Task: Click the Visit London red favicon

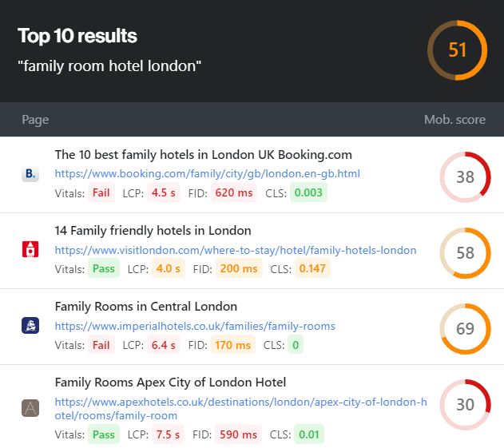Action: 30,249
